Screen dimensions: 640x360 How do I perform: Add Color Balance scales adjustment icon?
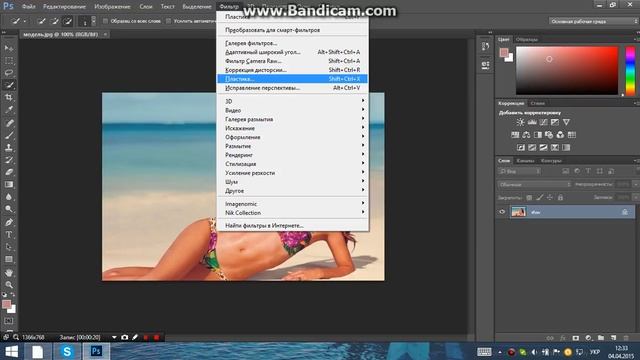click(x=527, y=135)
